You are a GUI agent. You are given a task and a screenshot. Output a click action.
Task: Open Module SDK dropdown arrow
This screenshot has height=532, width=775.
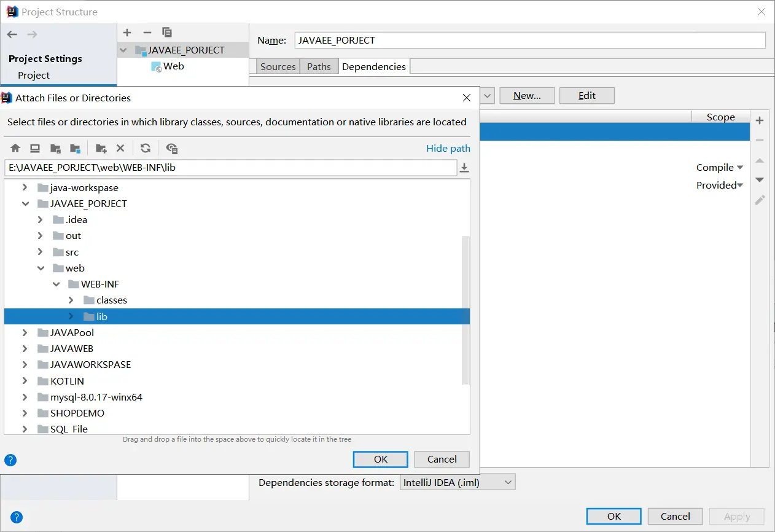tap(488, 95)
